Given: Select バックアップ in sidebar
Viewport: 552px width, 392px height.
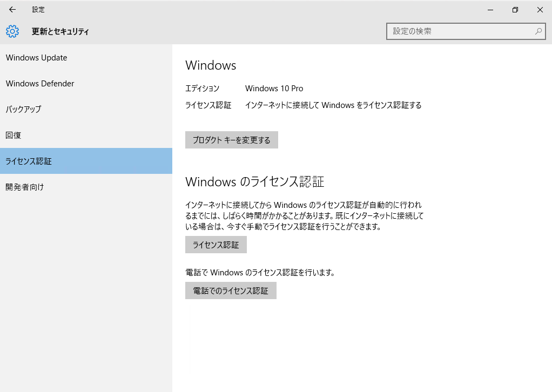Looking at the screenshot, I should (86, 109).
